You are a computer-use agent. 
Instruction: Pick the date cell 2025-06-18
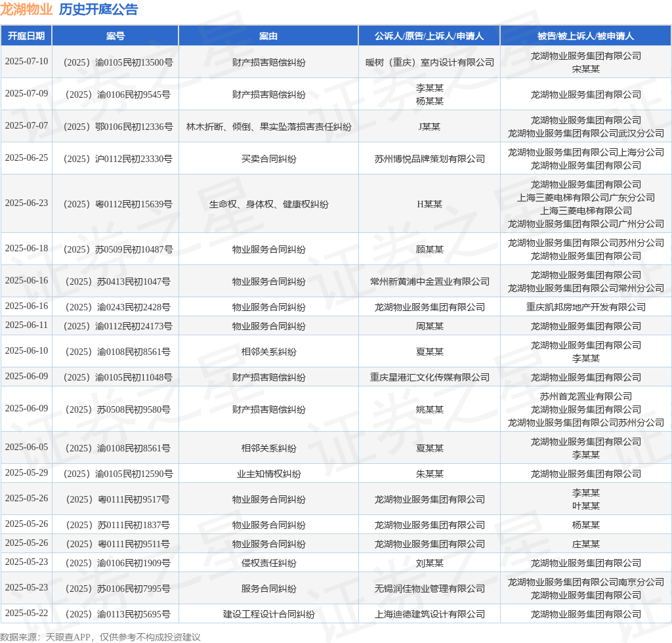tap(26, 249)
